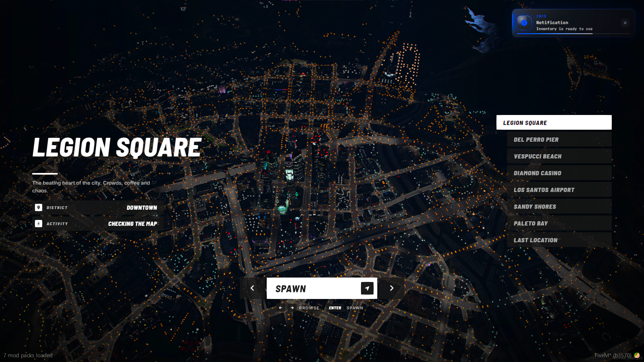
Task: Click the DOWNTOWN district value
Action: (142, 208)
